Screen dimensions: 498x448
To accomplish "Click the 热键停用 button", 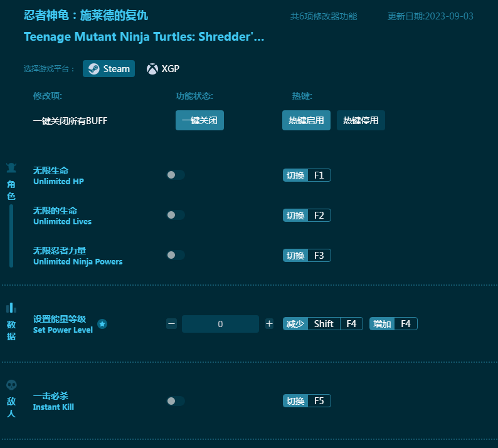I will click(x=361, y=120).
